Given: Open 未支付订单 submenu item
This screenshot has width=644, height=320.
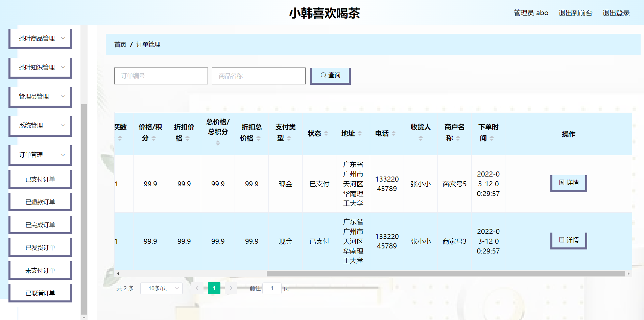Looking at the screenshot, I should click(40, 270).
